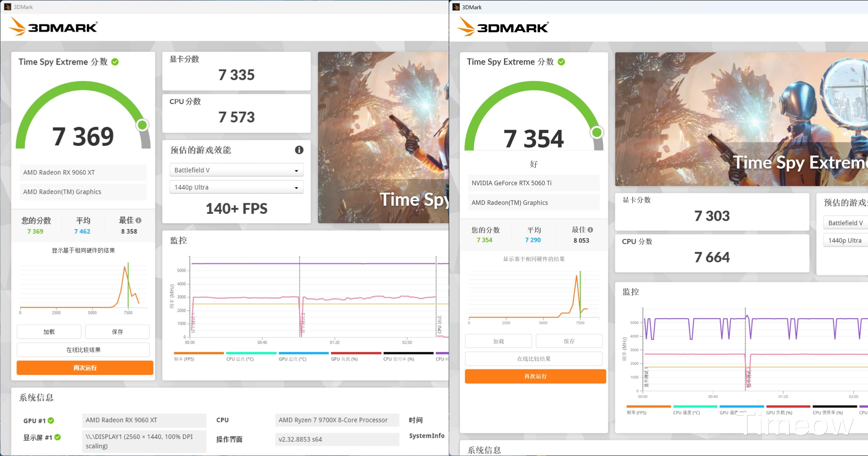Click the info icon beside 预估的游戏效能

pos(299,150)
